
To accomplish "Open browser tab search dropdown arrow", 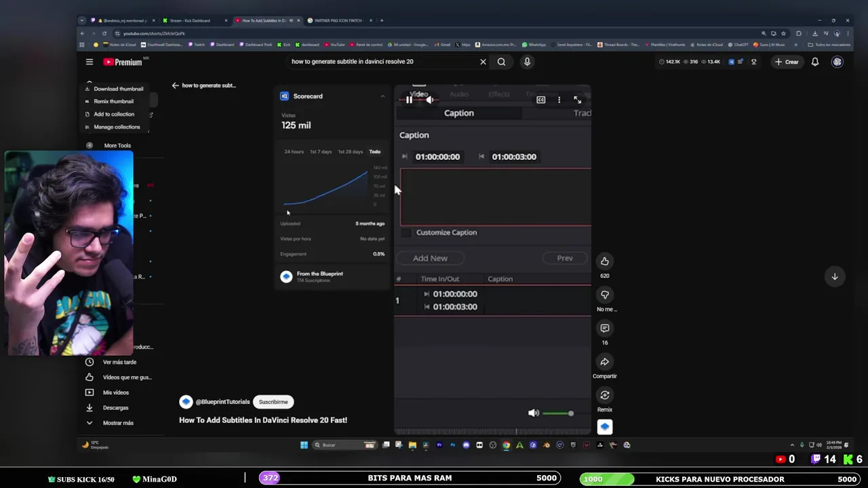I will pos(82,20).
